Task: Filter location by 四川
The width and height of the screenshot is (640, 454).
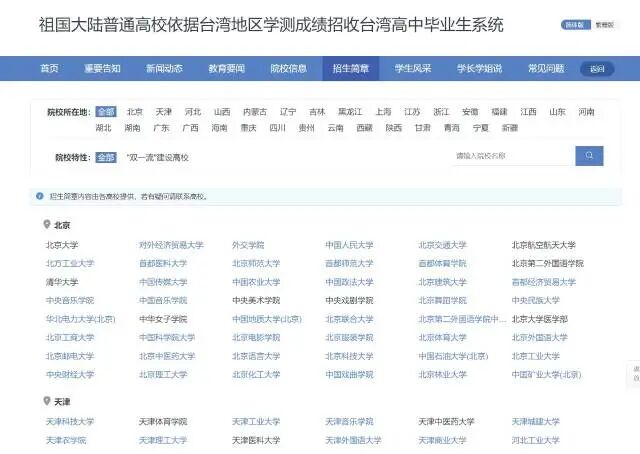Action: tap(278, 128)
